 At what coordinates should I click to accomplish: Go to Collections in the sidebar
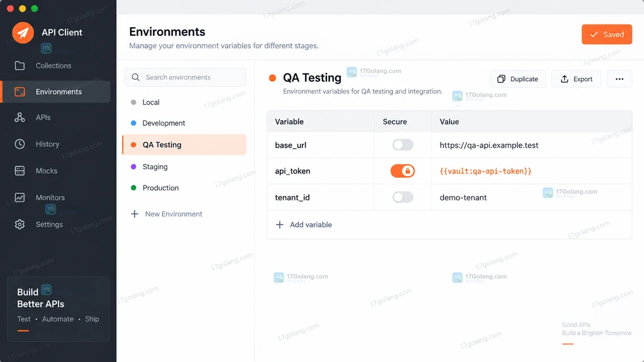[53, 65]
